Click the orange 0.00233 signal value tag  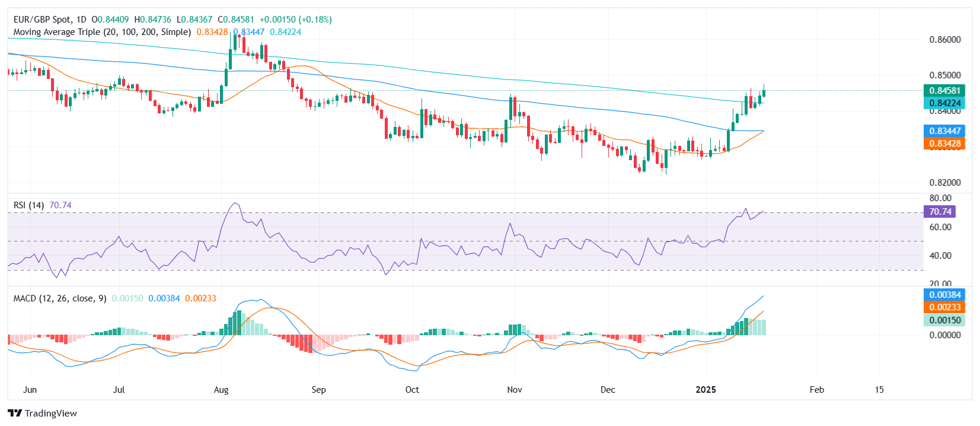(x=944, y=307)
